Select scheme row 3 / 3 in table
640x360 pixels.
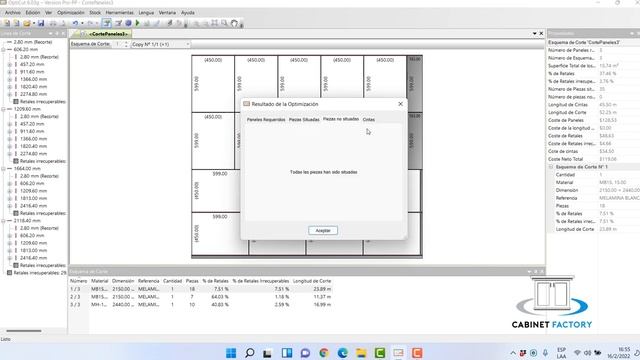tap(201, 304)
